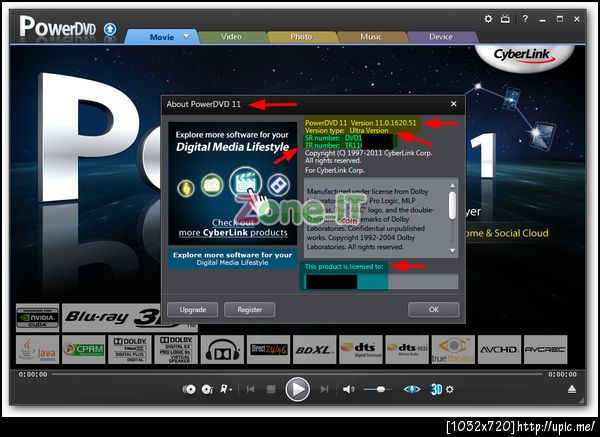
Task: Click the Dolby TrueHD Digital Plus badge
Action: [130, 349]
